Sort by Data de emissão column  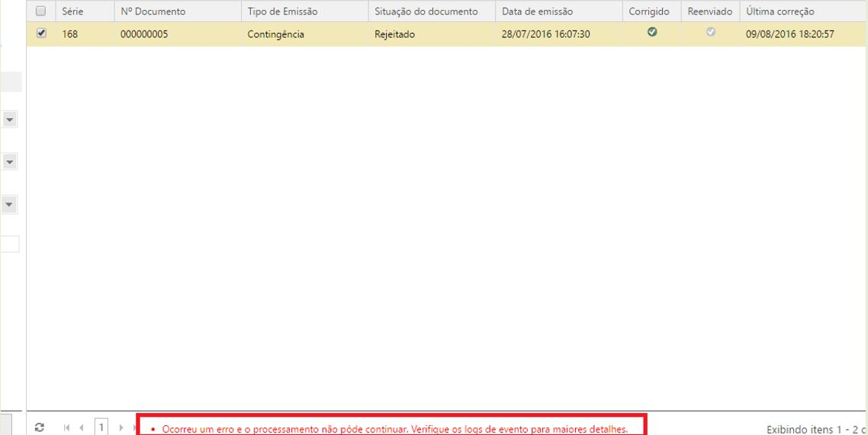click(x=537, y=11)
